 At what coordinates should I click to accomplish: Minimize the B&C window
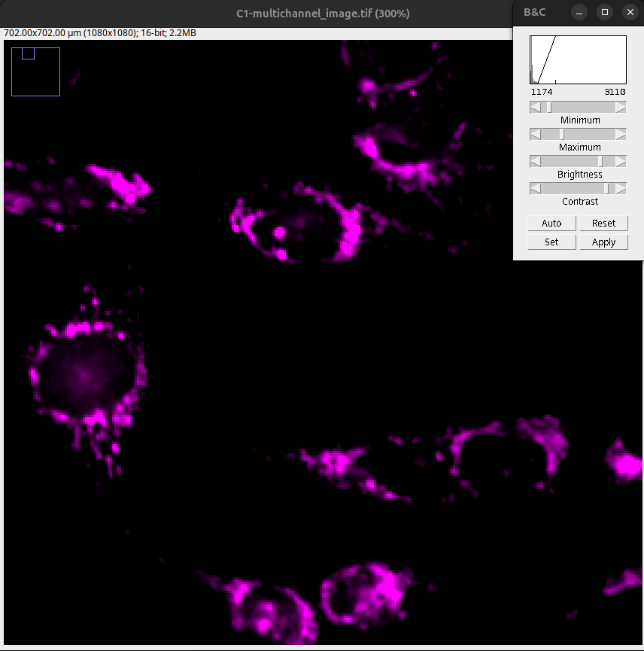[579, 12]
